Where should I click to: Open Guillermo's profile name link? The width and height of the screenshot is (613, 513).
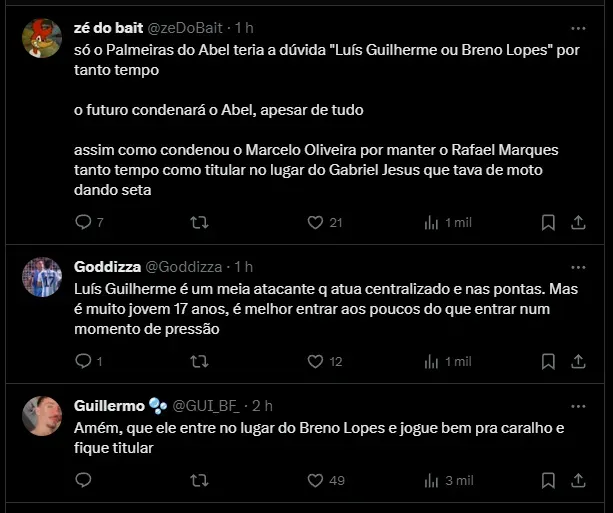point(109,406)
